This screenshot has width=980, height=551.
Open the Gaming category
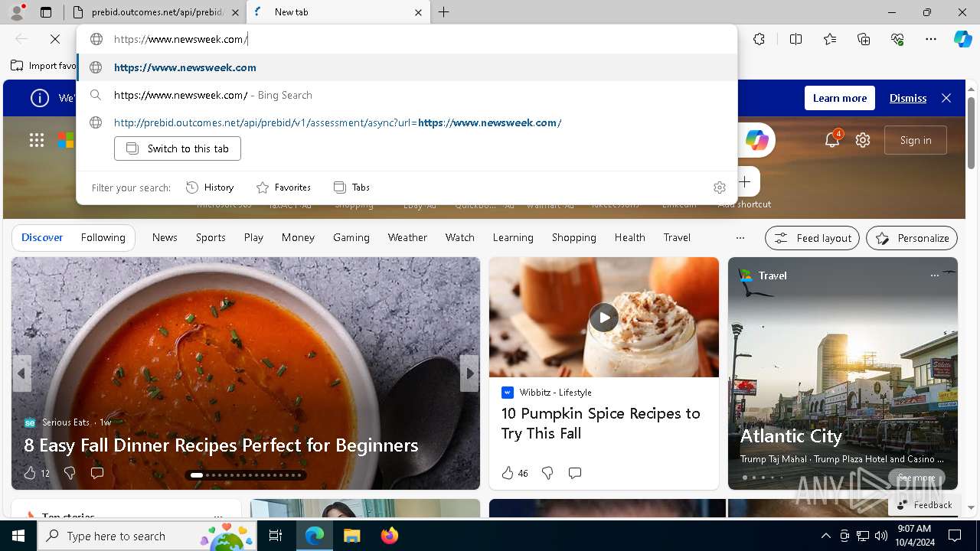pos(351,238)
